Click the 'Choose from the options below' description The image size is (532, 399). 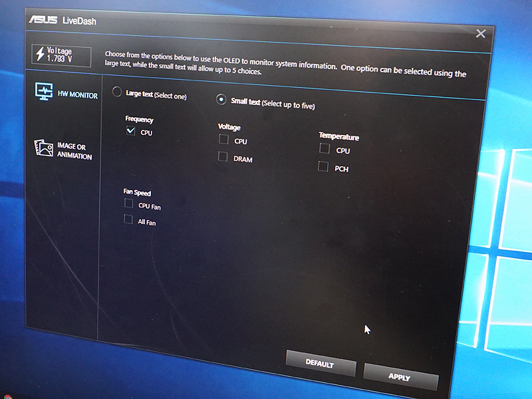click(x=285, y=64)
